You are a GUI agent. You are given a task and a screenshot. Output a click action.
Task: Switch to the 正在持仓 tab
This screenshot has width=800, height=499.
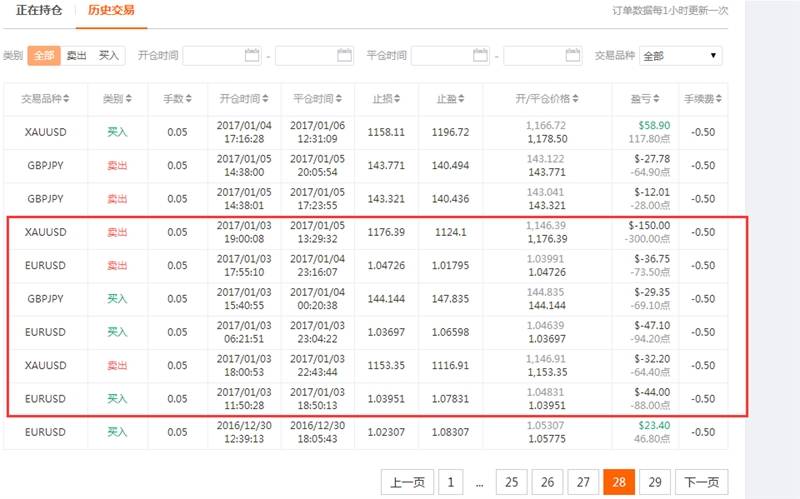[x=39, y=10]
